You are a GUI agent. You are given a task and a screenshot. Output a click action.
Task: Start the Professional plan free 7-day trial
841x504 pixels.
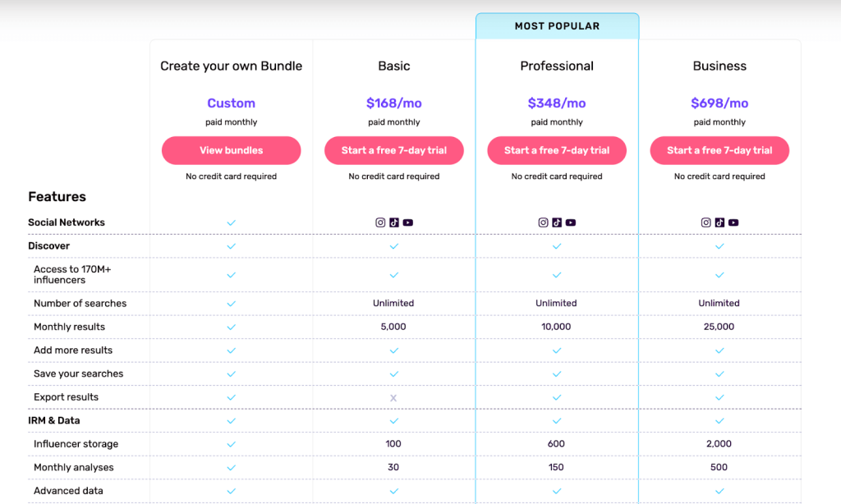pyautogui.click(x=557, y=150)
